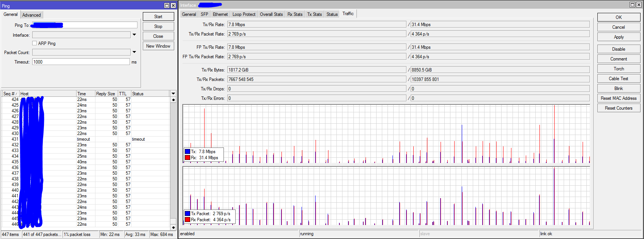Maximize the Ping window
The image size is (644, 239).
point(167,5)
